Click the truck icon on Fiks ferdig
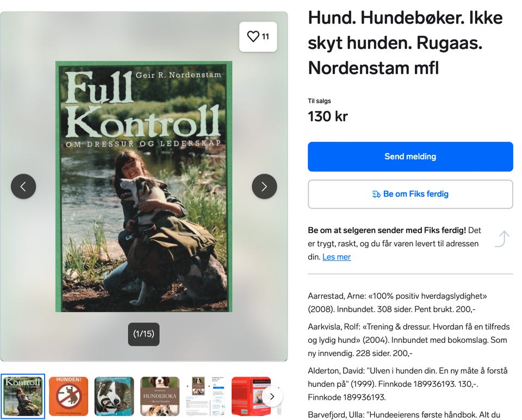This screenshot has height=420, width=522. [x=376, y=194]
